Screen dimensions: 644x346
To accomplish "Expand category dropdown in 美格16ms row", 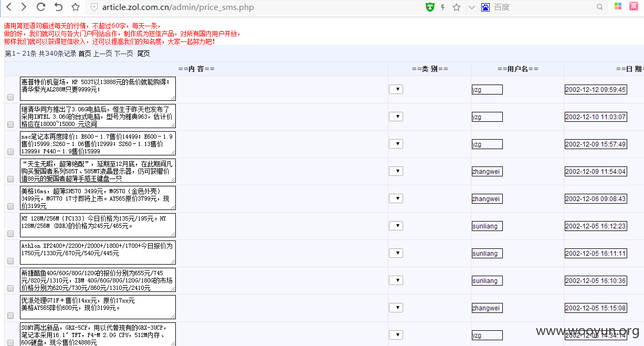I will 396,198.
